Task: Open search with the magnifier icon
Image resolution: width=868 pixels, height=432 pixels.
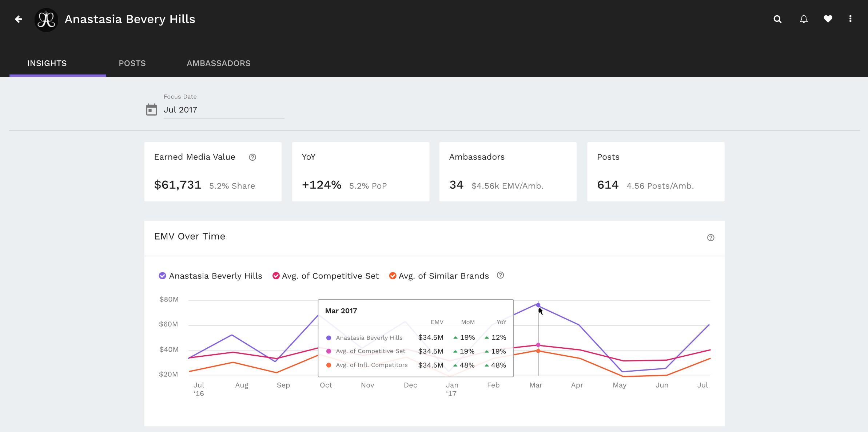Action: [777, 19]
